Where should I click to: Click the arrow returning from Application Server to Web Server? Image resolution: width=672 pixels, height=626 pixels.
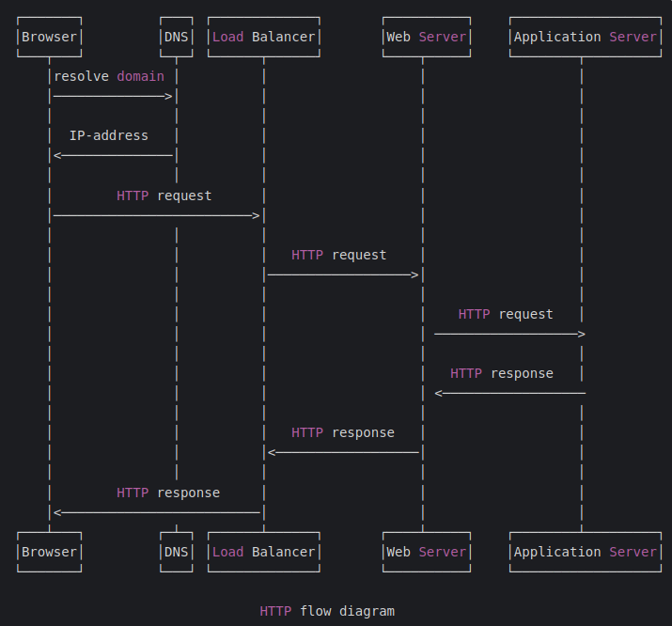click(510, 393)
